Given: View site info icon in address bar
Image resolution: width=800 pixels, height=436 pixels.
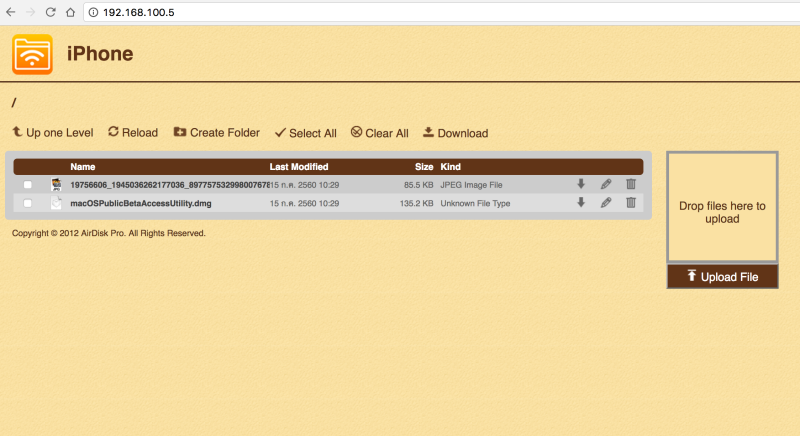Looking at the screenshot, I should click(x=93, y=12).
